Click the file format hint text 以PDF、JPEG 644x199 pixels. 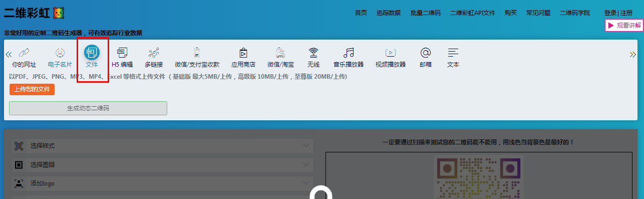(x=178, y=77)
